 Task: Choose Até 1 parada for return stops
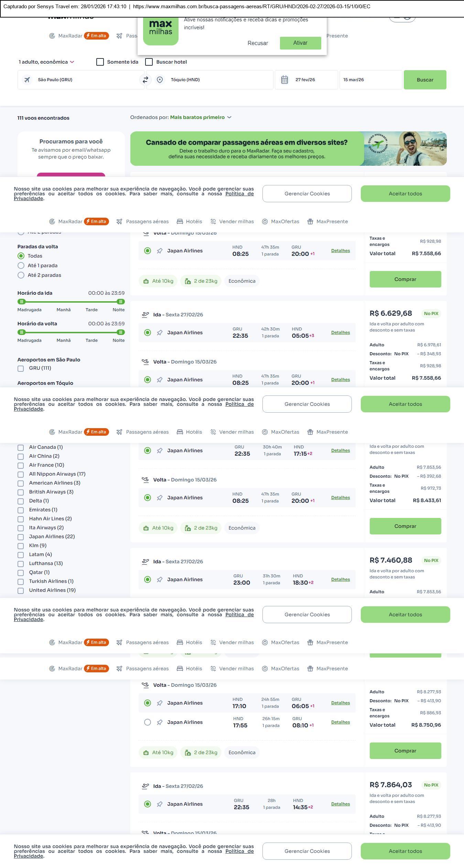pos(21,265)
